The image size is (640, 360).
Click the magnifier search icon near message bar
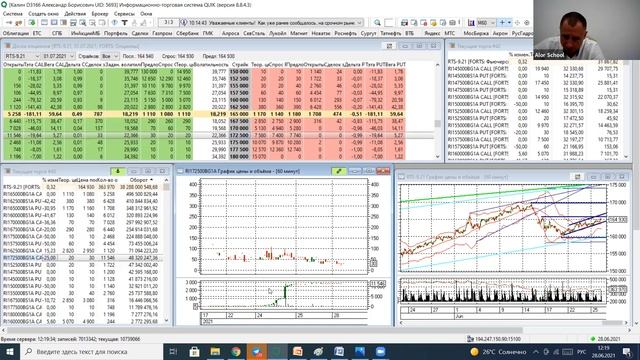pos(377,23)
